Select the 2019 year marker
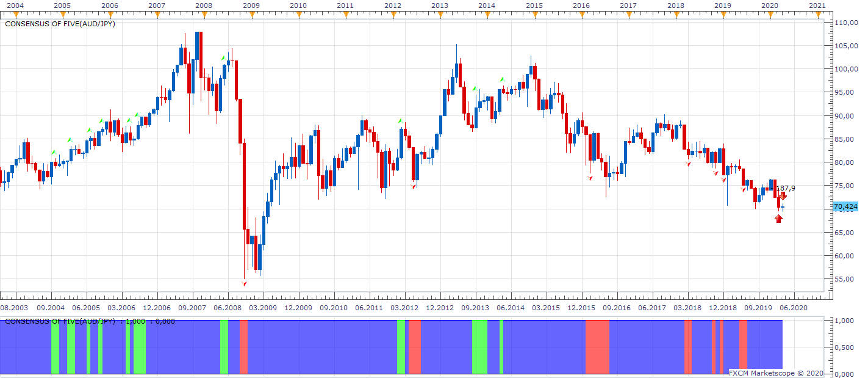Screen dimensions: 868x378 pyautogui.click(x=722, y=5)
